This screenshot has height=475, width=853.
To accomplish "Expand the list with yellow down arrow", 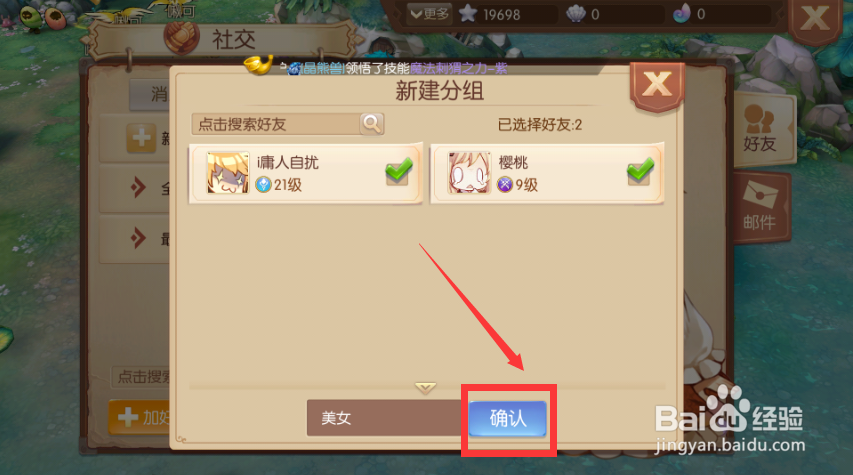I will [425, 387].
